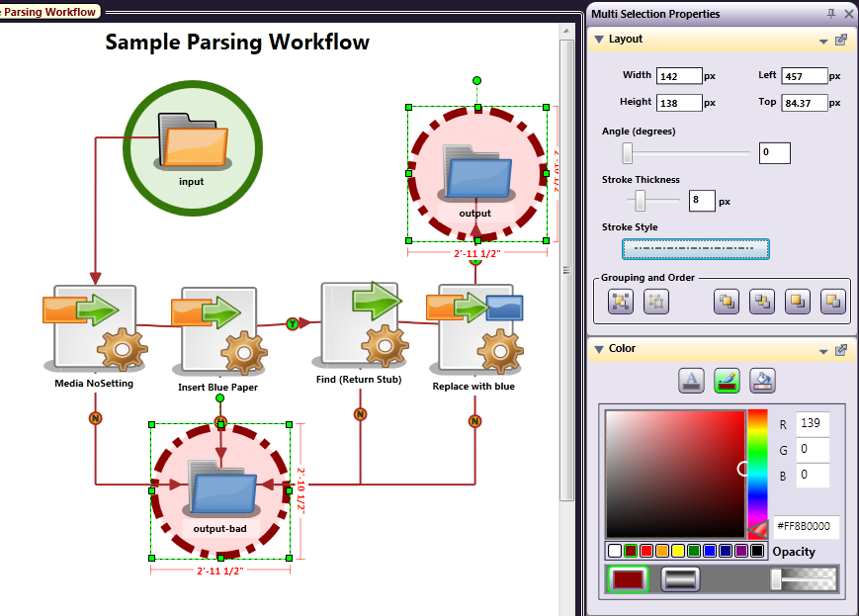
Task: Choose the gradient fill type
Action: point(680,578)
